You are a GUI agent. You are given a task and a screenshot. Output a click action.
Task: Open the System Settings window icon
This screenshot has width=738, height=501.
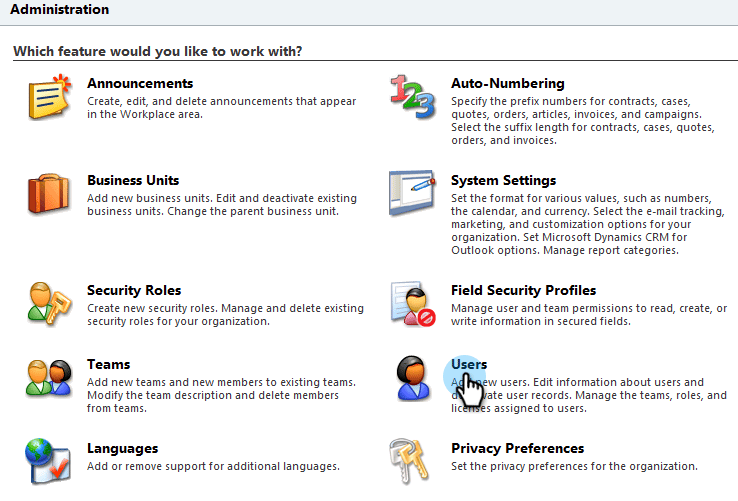(x=412, y=193)
